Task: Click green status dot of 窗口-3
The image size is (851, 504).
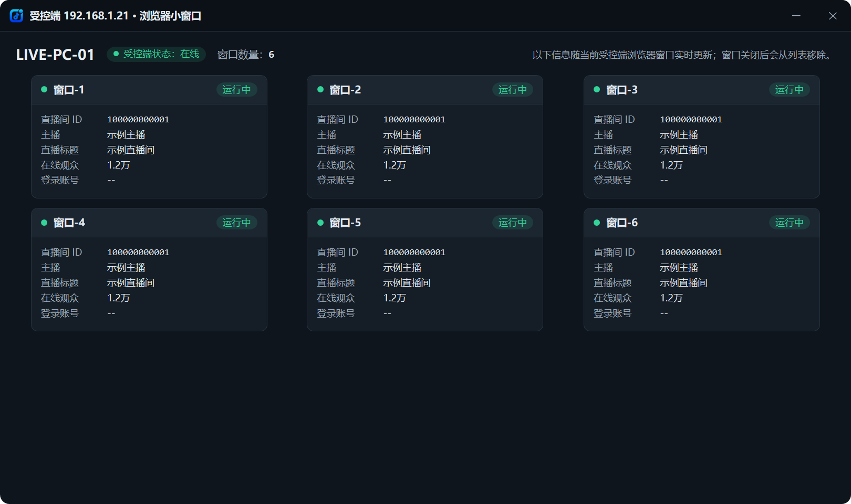Action: point(597,90)
